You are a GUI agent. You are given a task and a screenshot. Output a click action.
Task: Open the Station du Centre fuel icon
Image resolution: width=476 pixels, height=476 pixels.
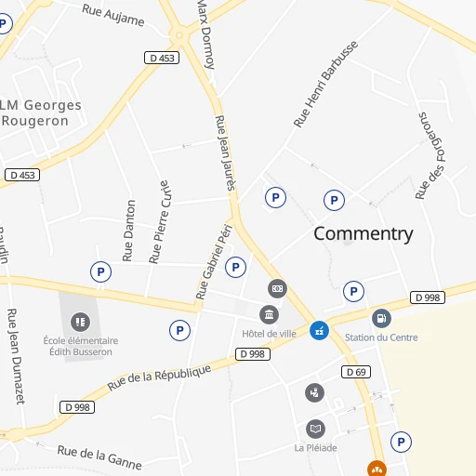coord(381,318)
